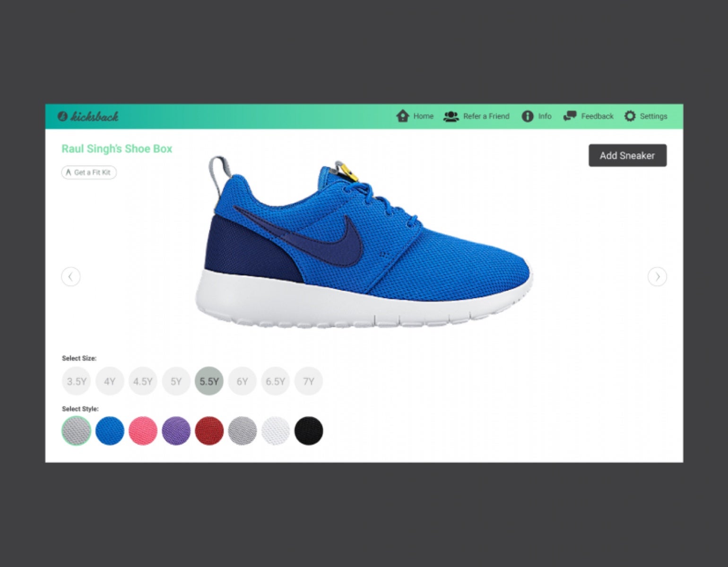Choose the black style swatch
Image resolution: width=728 pixels, height=567 pixels.
tap(309, 431)
